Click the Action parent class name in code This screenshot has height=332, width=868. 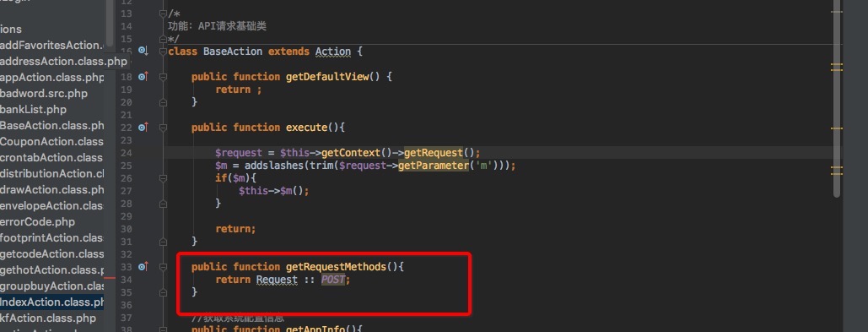(x=333, y=52)
